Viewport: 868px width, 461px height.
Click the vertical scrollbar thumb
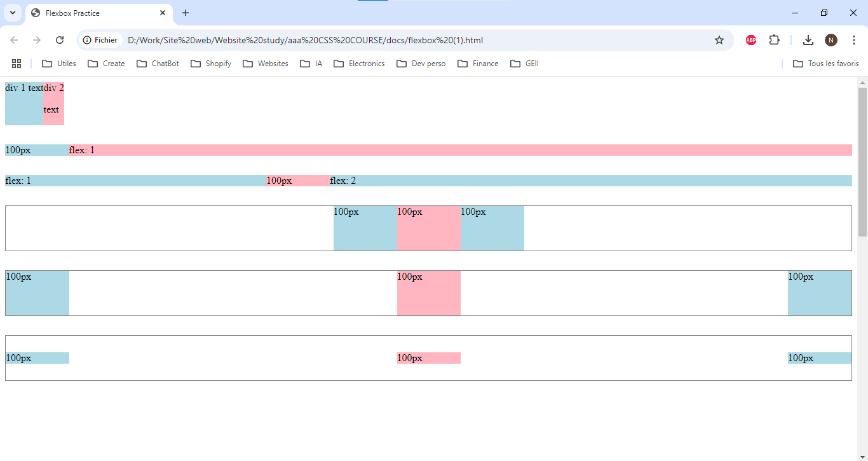[x=862, y=159]
